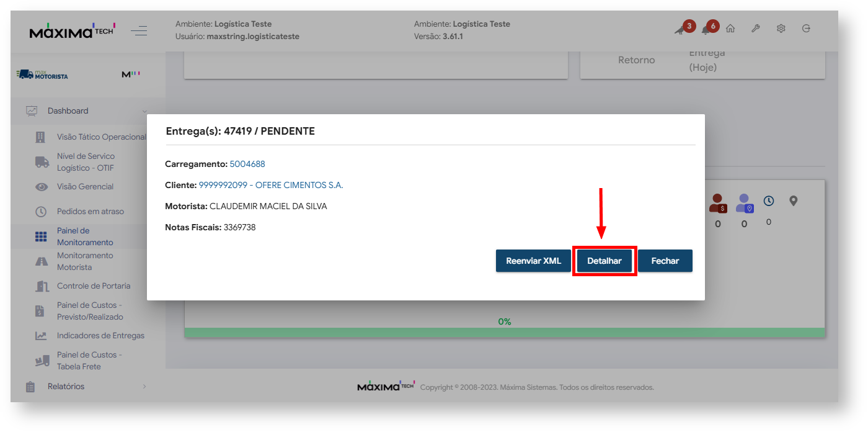Click the dialog title Entrega(s): 47419 / PENDENTE

point(241,131)
